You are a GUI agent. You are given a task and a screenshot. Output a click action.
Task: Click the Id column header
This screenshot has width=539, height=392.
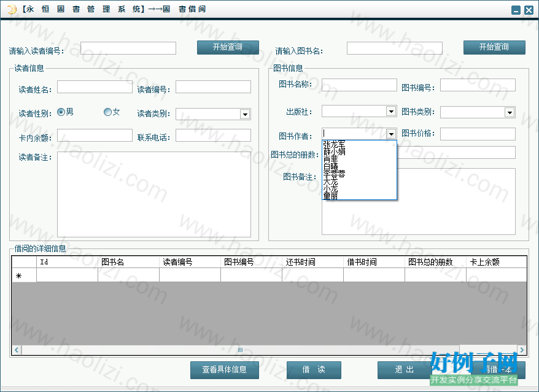[x=67, y=262]
